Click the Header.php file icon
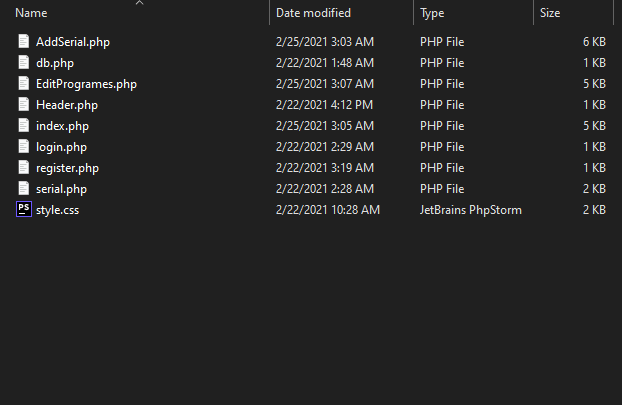The image size is (622, 405). click(x=24, y=105)
